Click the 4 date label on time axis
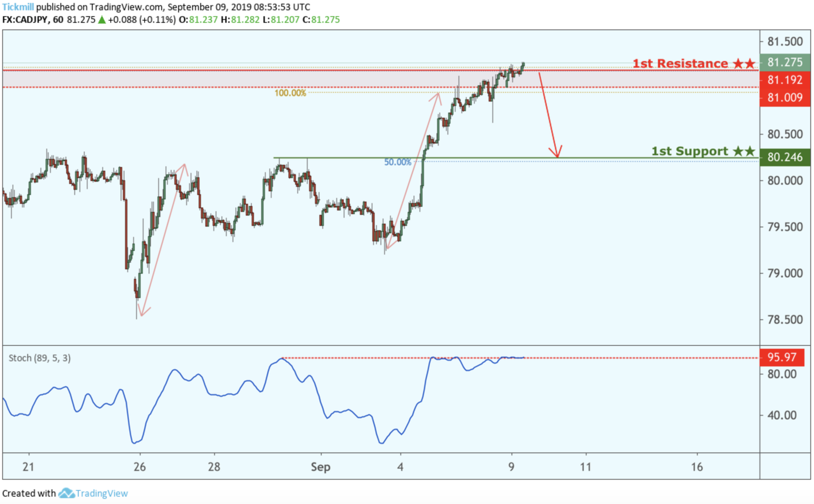This screenshot has height=504, width=814. coord(400,467)
